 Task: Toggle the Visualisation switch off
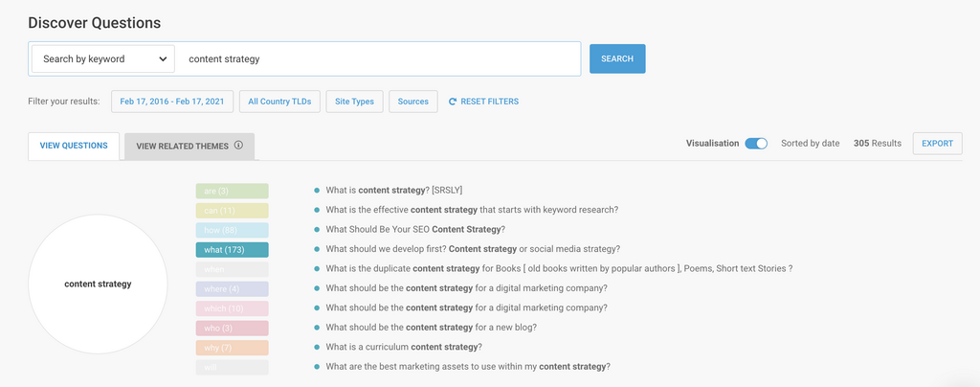point(756,144)
